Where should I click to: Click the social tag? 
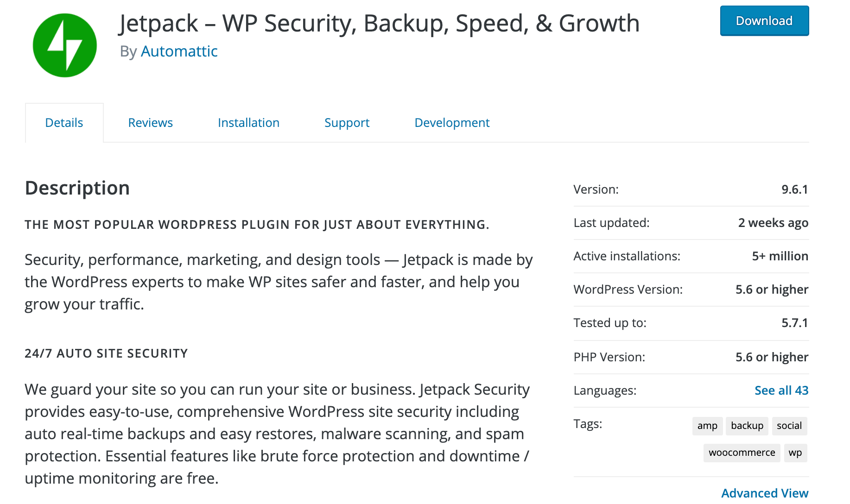point(789,426)
